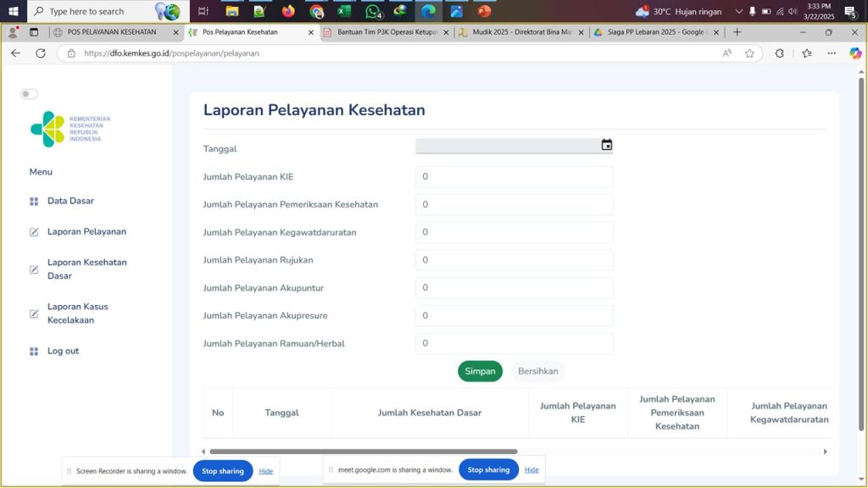Open the calendar picker in Tanggal field
The width and height of the screenshot is (868, 488).
[x=606, y=145]
